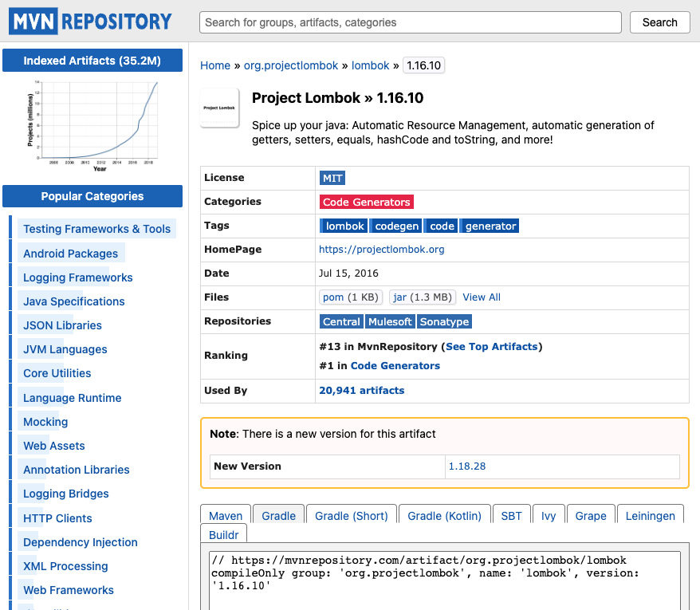Image resolution: width=700 pixels, height=610 pixels.
Task: Open JSON Libraries category
Action: (62, 325)
